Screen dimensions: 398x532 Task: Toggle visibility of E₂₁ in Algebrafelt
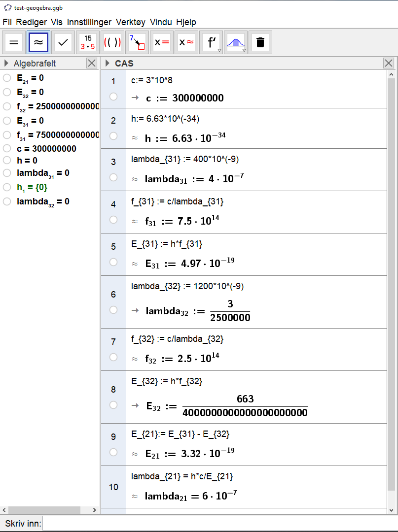(x=7, y=78)
